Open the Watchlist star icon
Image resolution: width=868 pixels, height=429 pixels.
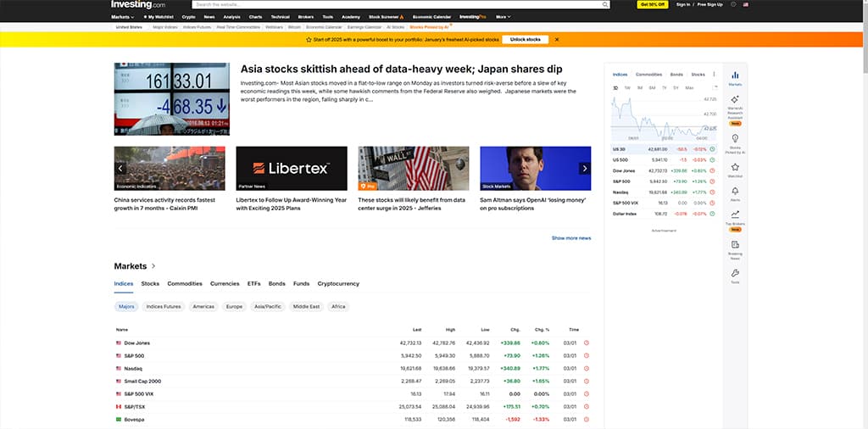735,169
